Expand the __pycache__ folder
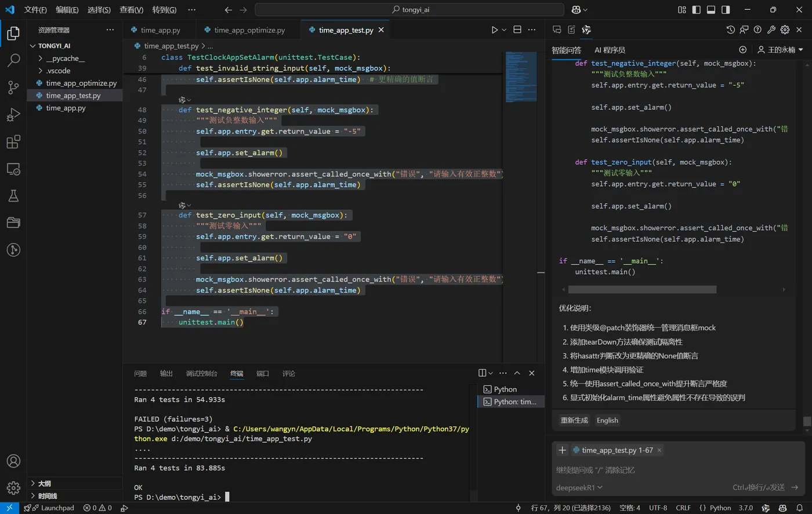This screenshot has width=812, height=514. [65, 59]
